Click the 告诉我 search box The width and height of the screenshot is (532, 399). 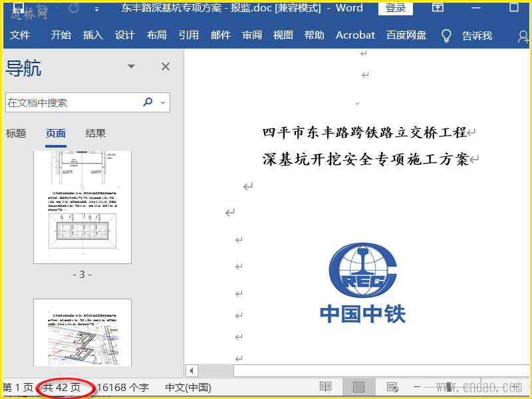point(477,35)
